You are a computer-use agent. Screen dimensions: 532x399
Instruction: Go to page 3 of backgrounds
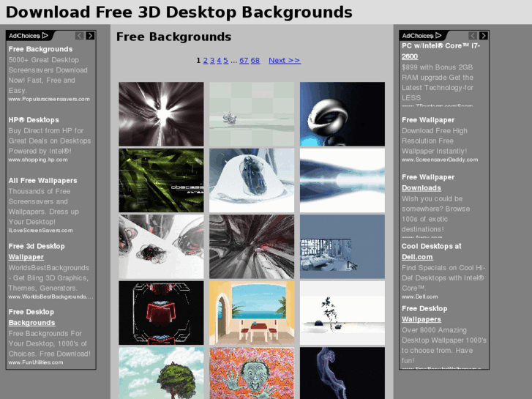[212, 61]
